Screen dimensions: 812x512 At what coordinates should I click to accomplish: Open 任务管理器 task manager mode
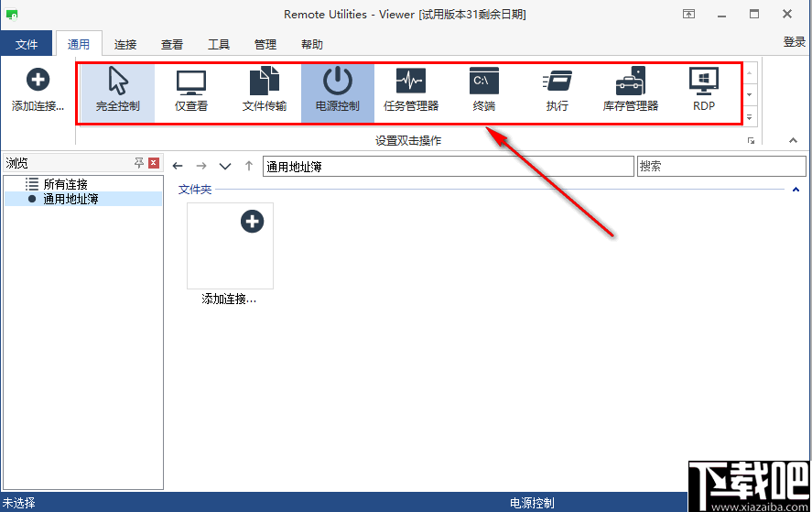click(x=411, y=93)
